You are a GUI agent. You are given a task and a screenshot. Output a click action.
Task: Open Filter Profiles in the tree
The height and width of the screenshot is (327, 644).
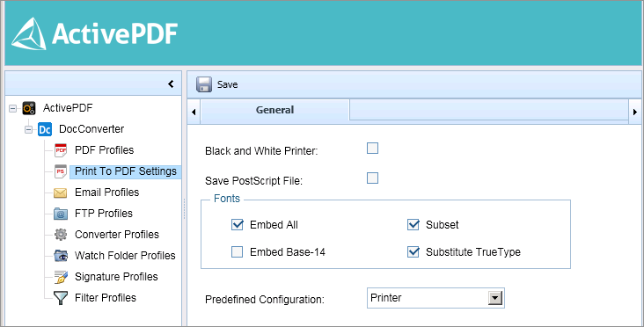pos(106,298)
